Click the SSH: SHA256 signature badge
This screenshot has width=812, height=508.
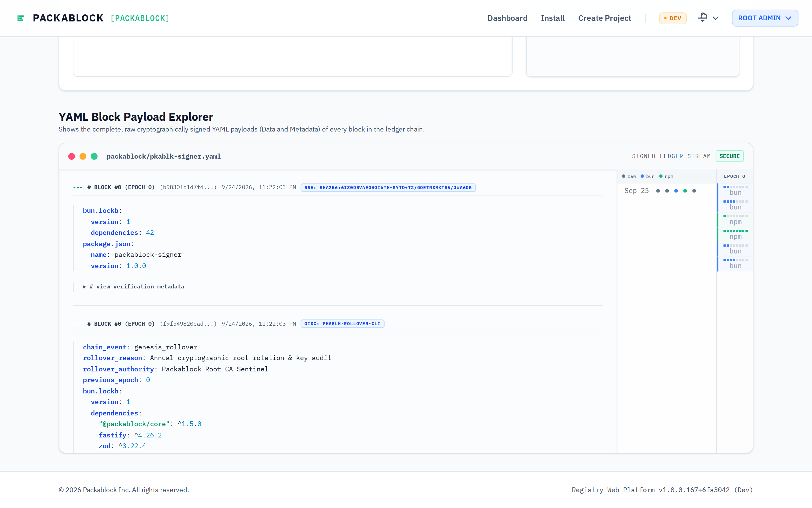388,187
